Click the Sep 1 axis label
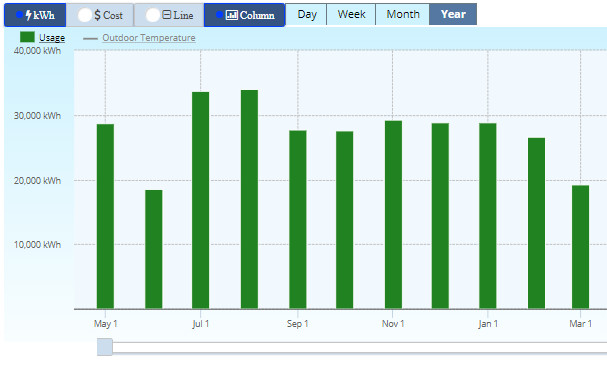This screenshot has width=607, height=374. point(297,324)
